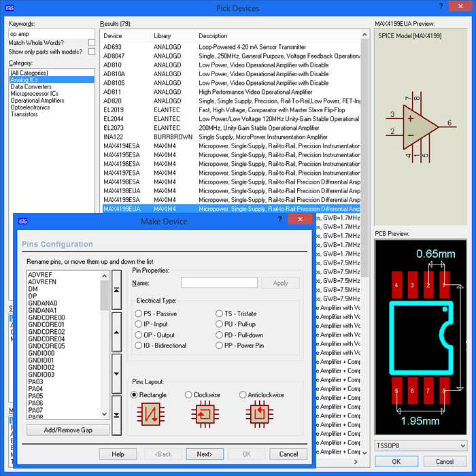The width and height of the screenshot is (476, 476).
Task: Toggle Show only parts with models
Action: click(x=91, y=52)
